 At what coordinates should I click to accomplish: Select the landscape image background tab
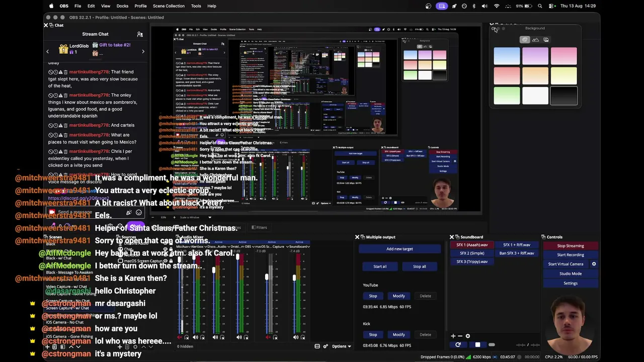[535, 40]
